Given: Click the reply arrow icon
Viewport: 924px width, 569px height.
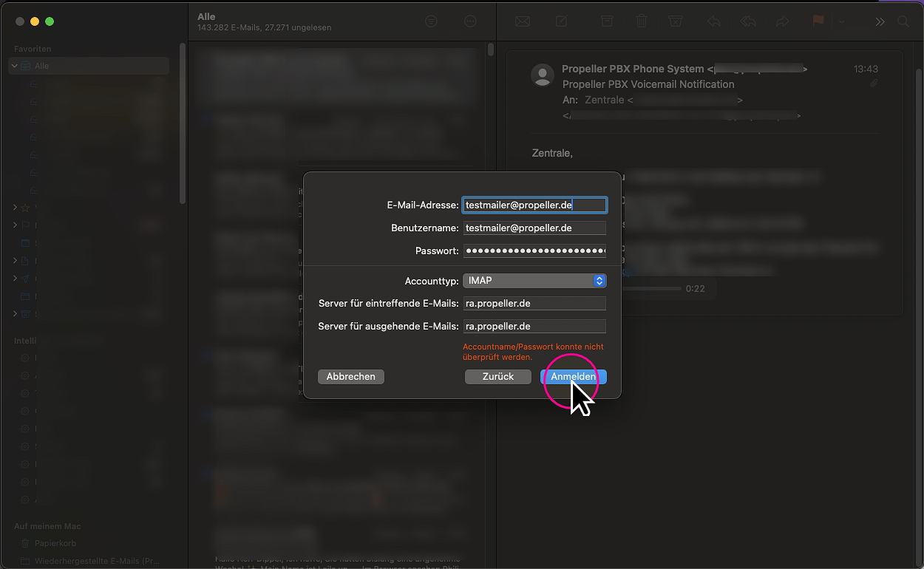Looking at the screenshot, I should coord(714,21).
